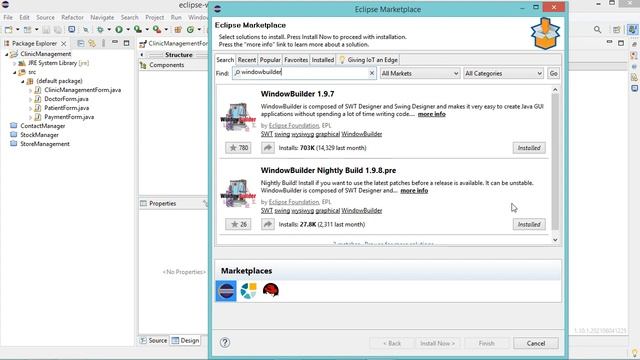Select ClinicManagementForm.java in Package Explorer
640x360 pixels.
[82, 90]
